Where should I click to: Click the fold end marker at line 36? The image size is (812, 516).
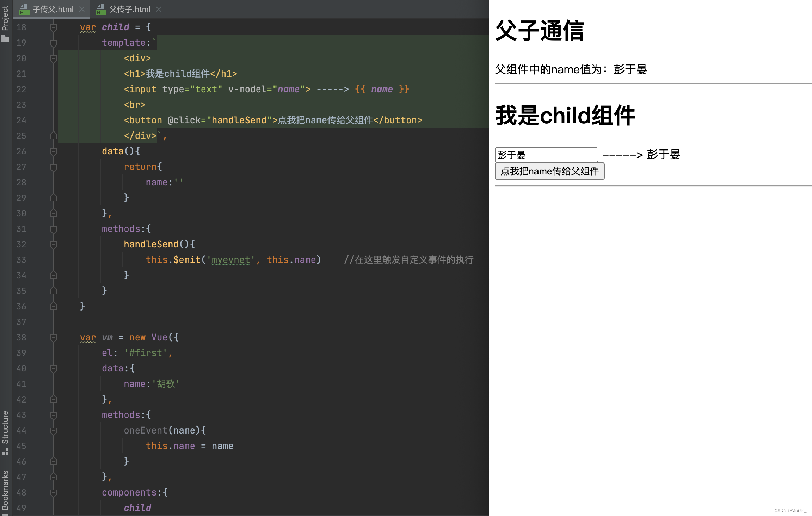tap(54, 306)
